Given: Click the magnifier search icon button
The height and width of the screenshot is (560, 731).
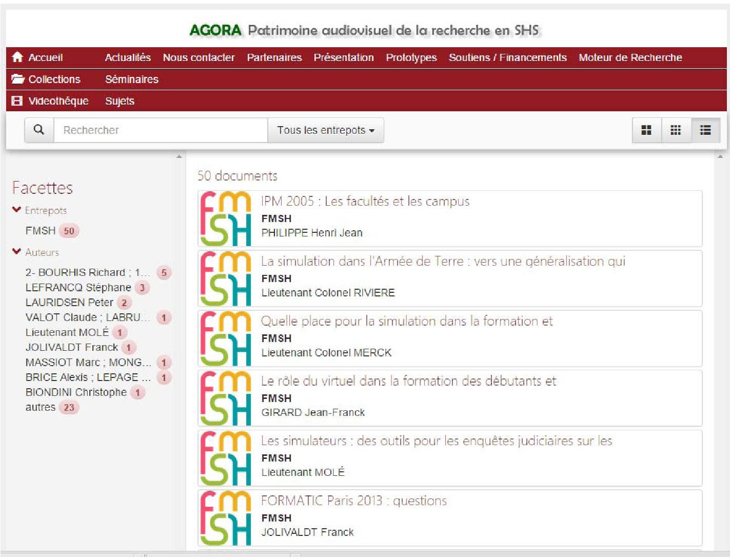Looking at the screenshot, I should click(39, 130).
